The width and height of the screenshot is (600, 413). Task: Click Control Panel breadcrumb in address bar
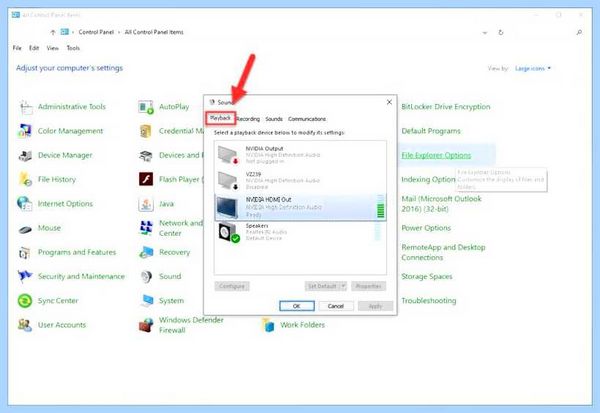point(96,32)
